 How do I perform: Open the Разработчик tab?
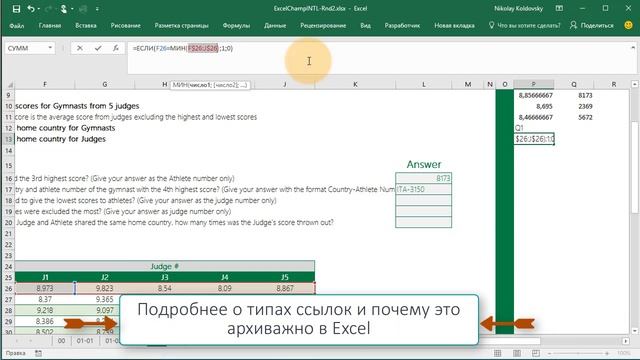point(402,25)
